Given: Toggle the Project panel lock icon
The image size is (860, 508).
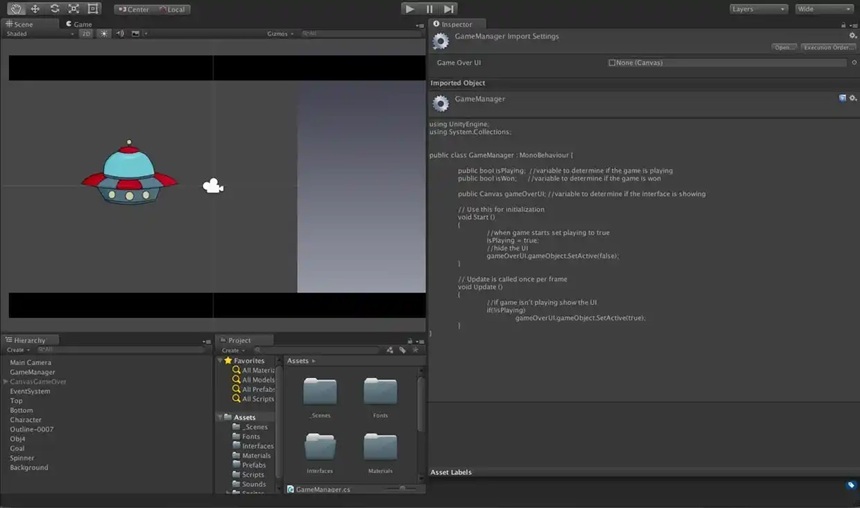Looking at the screenshot, I should coord(410,341).
